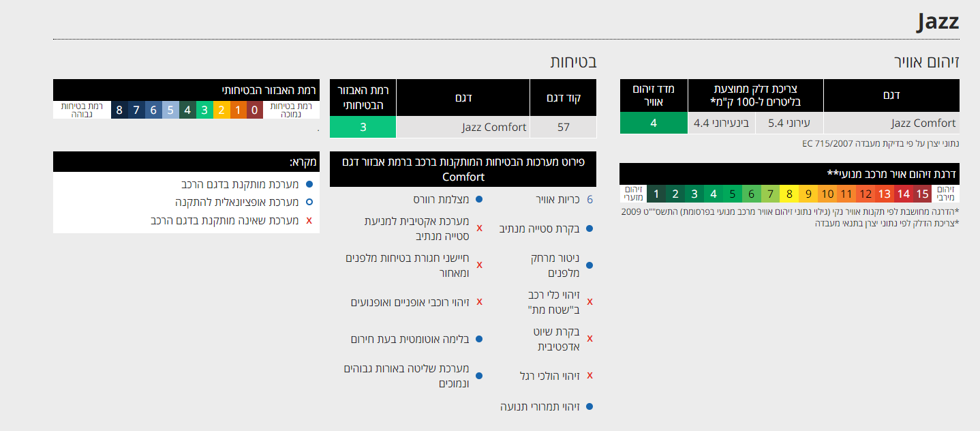Click the EC 715/2007 lab test footnote
The width and height of the screenshot is (980, 431).
click(881, 144)
